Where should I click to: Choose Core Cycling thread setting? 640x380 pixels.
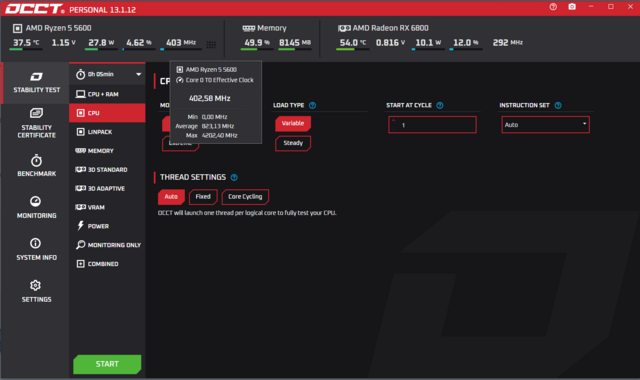pyautogui.click(x=245, y=197)
